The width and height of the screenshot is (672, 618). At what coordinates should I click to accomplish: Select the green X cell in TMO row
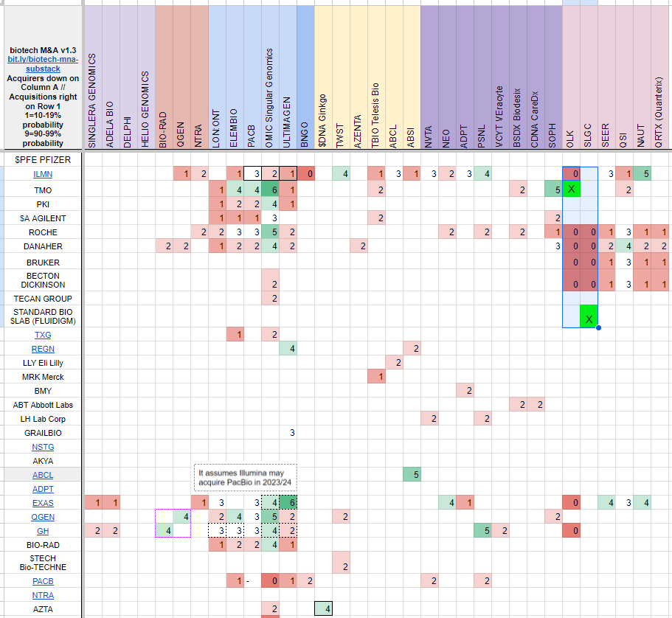point(571,189)
